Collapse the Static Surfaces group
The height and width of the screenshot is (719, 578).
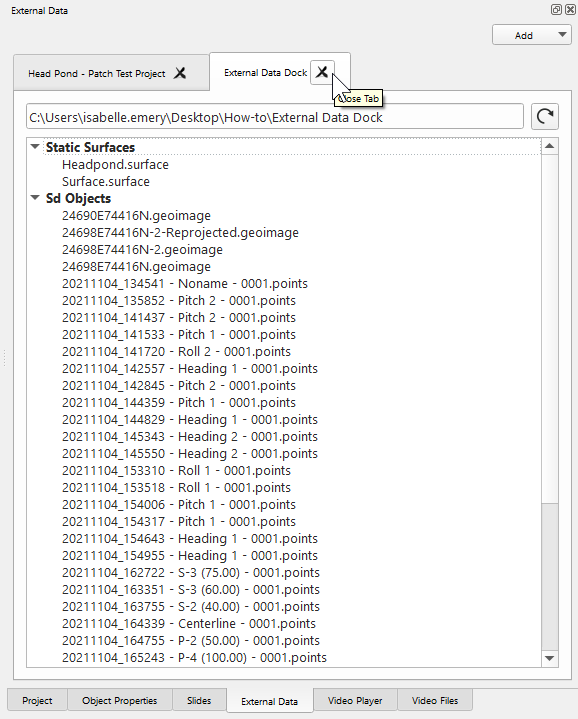tap(35, 147)
